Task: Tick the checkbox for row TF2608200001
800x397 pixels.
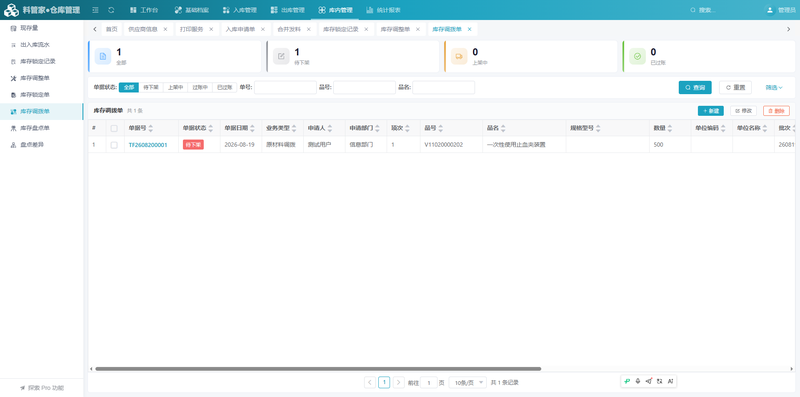Action: coord(114,145)
